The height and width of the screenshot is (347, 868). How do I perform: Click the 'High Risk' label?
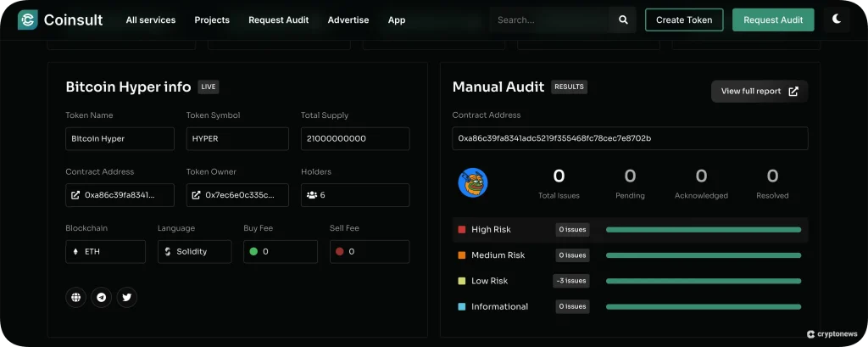coord(491,229)
